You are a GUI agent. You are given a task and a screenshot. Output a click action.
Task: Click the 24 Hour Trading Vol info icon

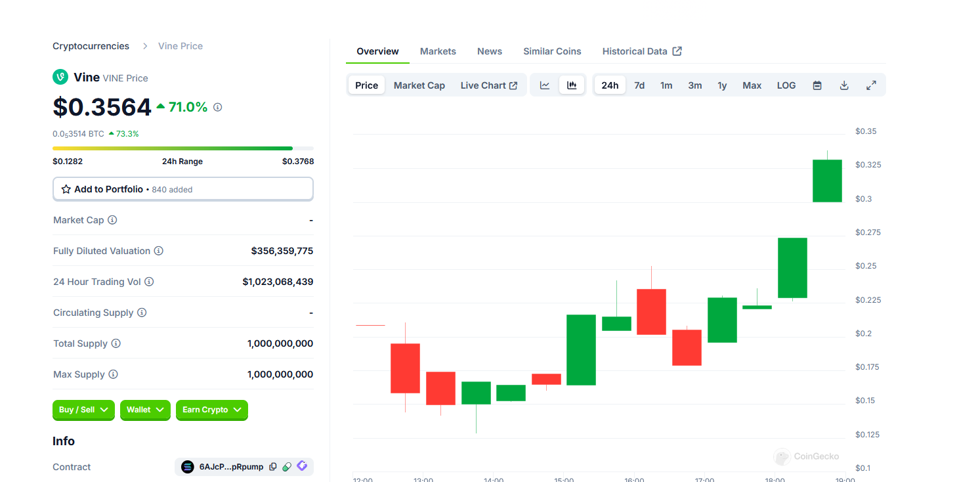(149, 282)
